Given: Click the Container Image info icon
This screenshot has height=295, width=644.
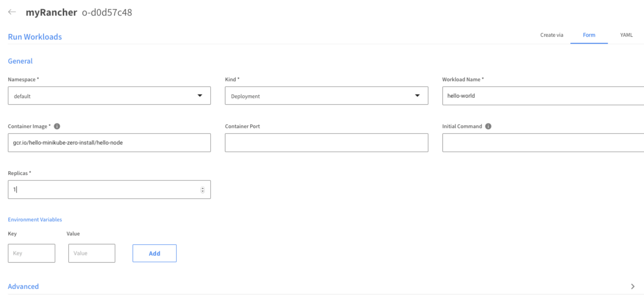Looking at the screenshot, I should [x=57, y=126].
